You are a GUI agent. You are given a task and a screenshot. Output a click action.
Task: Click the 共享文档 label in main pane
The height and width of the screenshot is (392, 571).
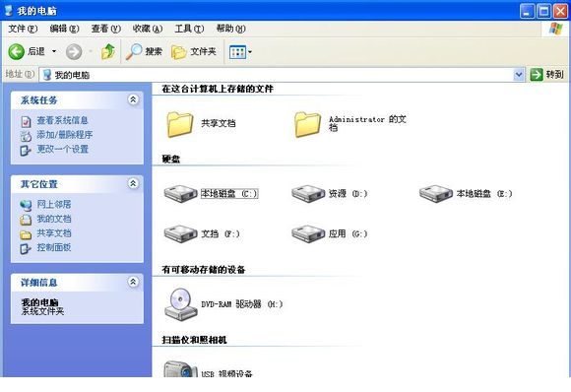pos(219,123)
